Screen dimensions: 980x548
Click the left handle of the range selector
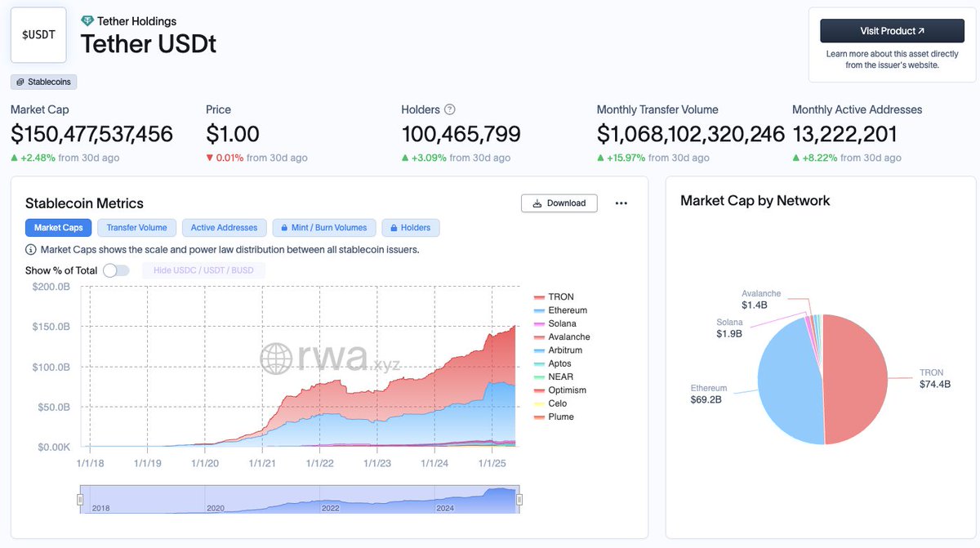[81, 500]
